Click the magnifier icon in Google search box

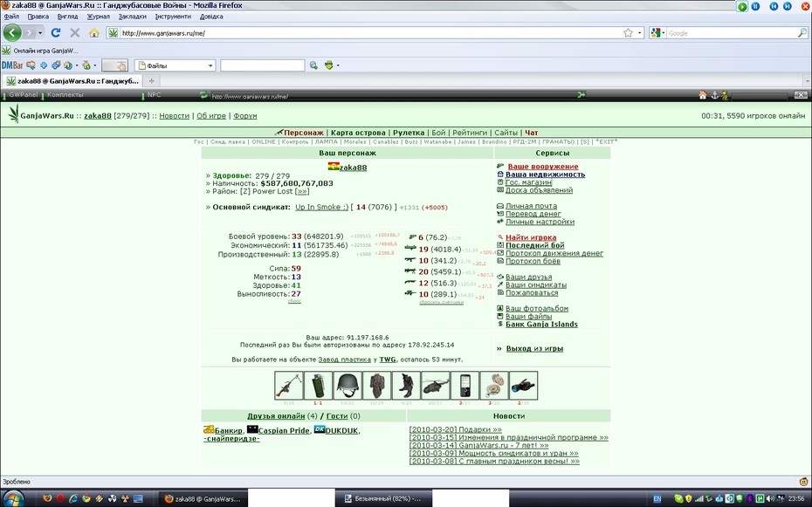click(x=802, y=33)
